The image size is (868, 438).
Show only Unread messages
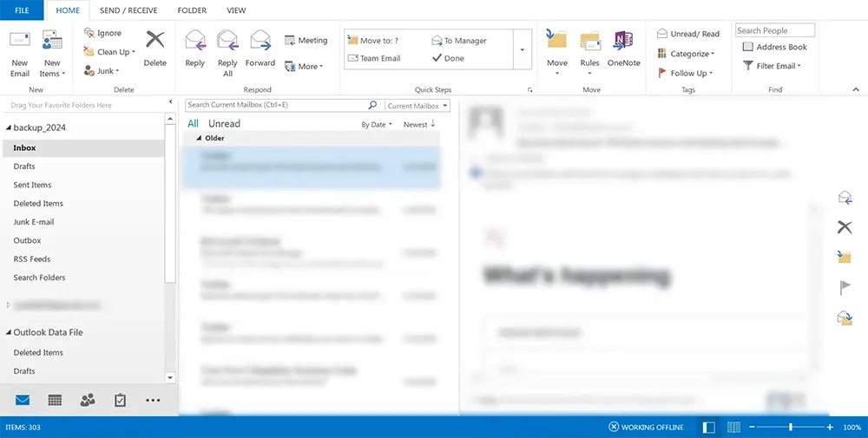[224, 123]
